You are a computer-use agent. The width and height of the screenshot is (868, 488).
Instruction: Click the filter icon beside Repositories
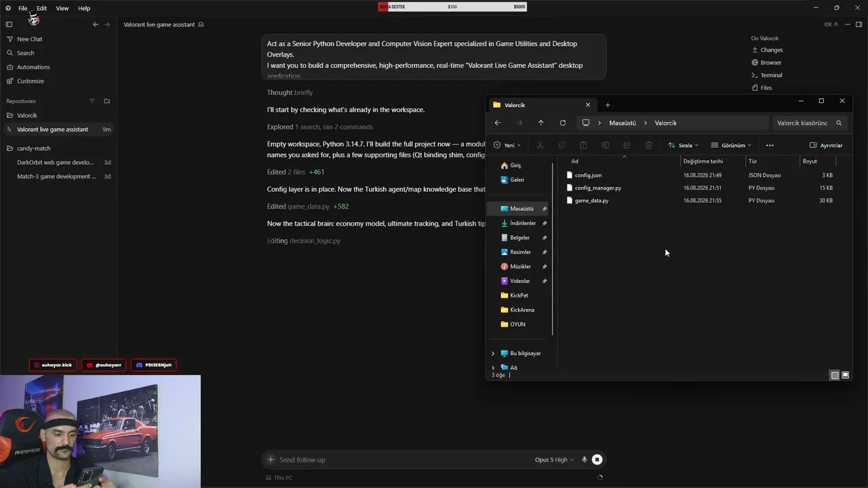coord(92,101)
